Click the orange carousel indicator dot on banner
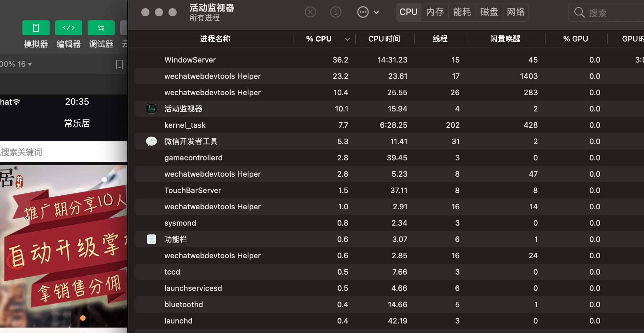The image size is (644, 333). pyautogui.click(x=83, y=318)
